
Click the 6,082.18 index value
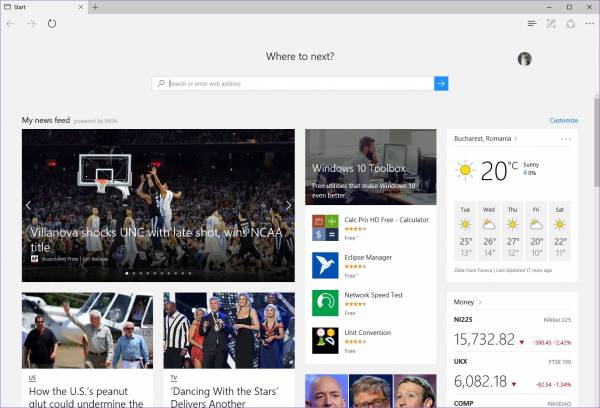[480, 381]
